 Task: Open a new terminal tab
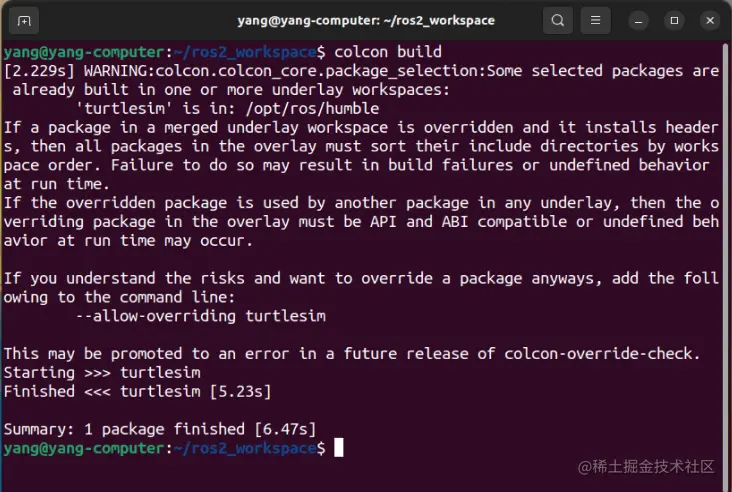pyautogui.click(x=24, y=21)
